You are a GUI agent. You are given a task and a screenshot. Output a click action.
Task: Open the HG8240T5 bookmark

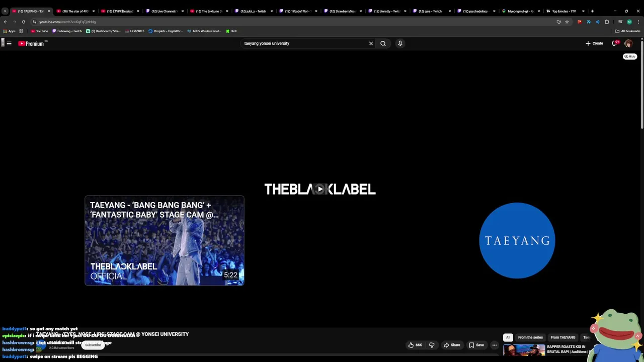(134, 31)
